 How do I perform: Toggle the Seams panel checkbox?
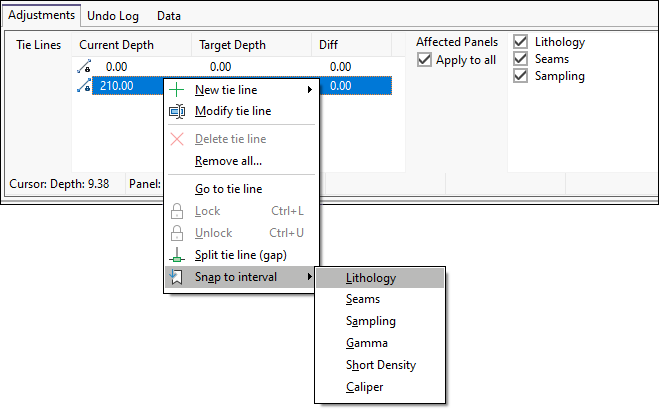tap(521, 59)
